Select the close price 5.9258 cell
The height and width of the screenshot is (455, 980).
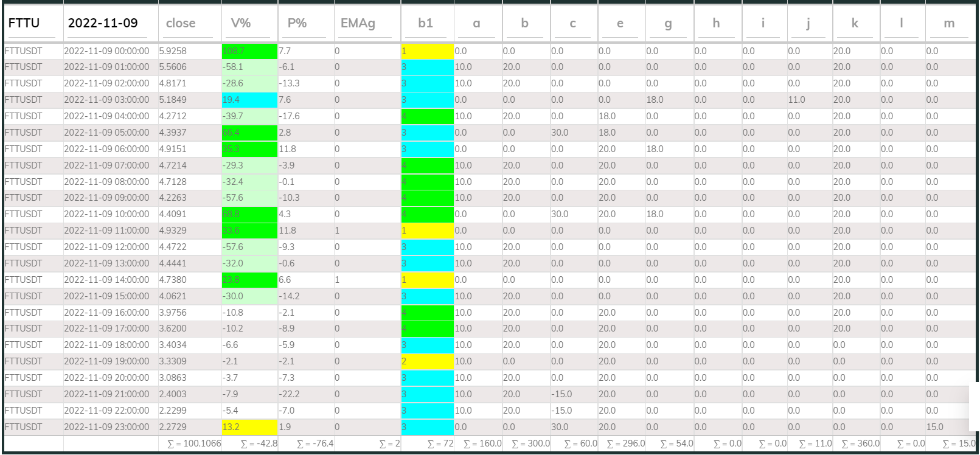[189, 51]
